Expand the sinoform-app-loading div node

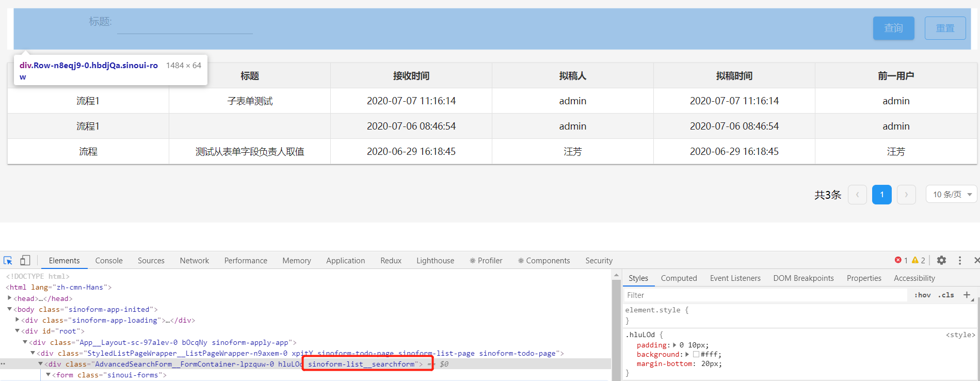coord(18,320)
